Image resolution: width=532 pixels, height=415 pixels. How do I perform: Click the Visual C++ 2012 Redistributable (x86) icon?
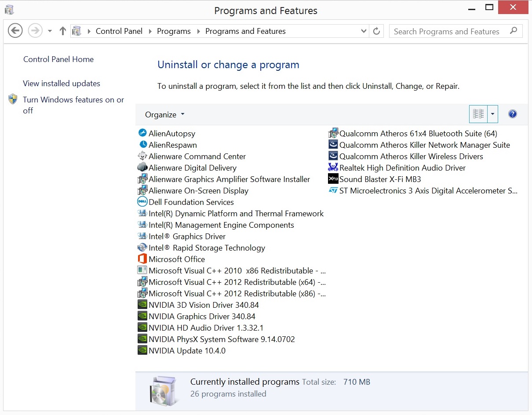tap(142, 293)
